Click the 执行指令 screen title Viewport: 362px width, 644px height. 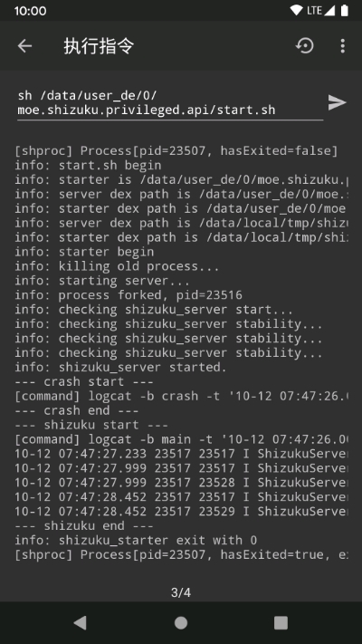click(x=99, y=46)
